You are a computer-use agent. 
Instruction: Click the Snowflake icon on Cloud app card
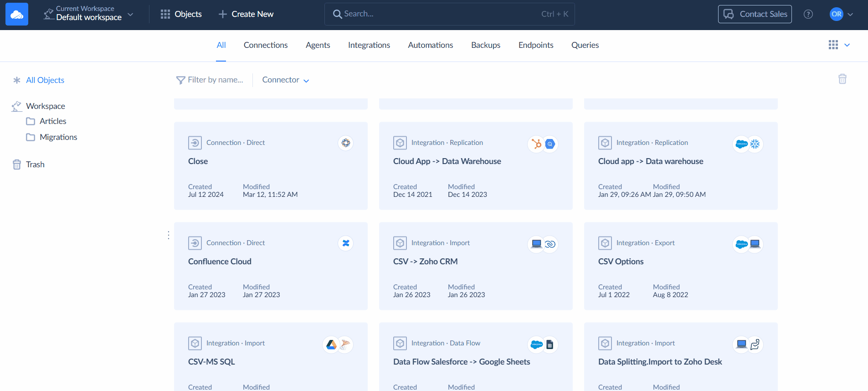pyautogui.click(x=755, y=144)
